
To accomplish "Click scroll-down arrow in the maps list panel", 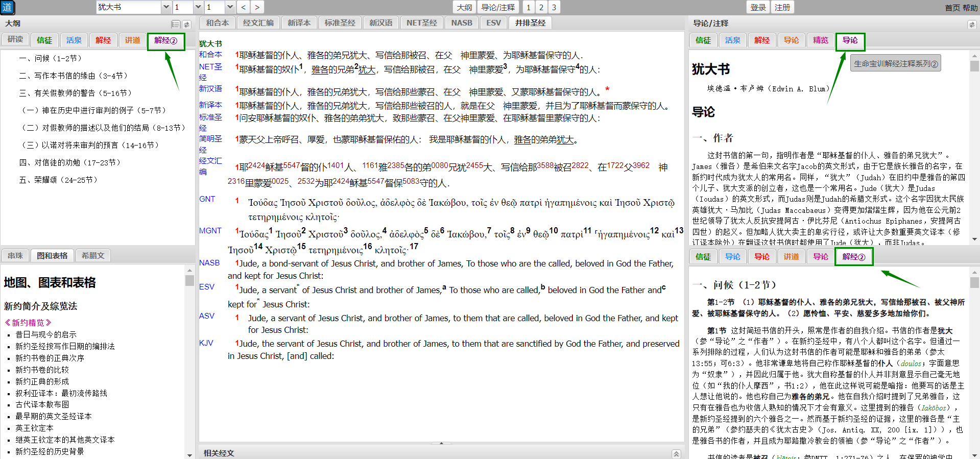I will (189, 454).
